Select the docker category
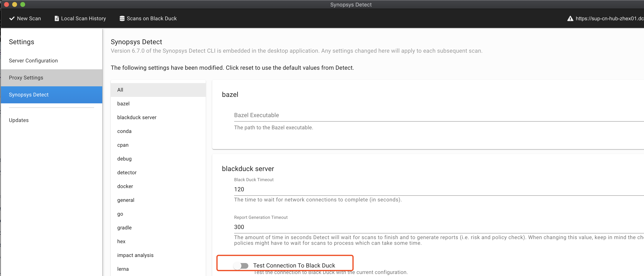 pos(125,186)
